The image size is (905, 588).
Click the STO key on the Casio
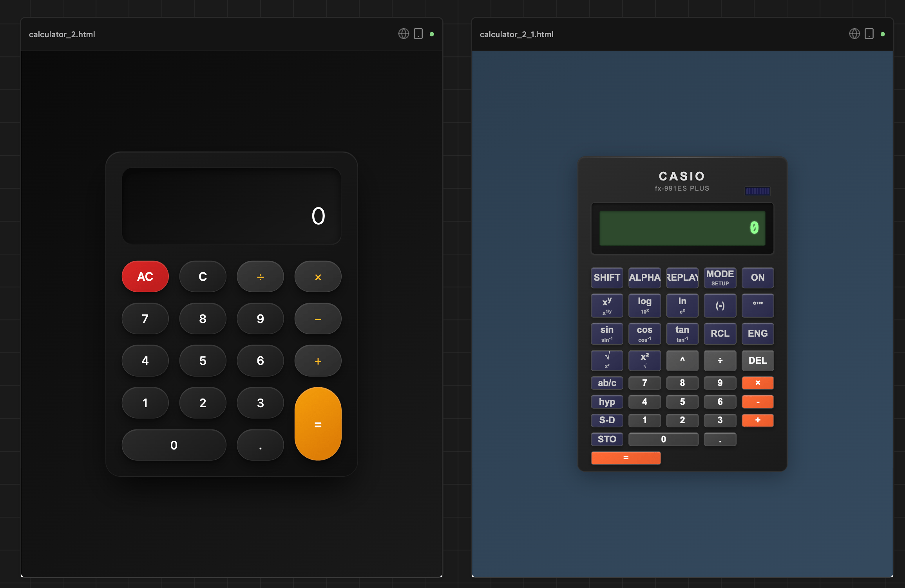pyautogui.click(x=607, y=439)
